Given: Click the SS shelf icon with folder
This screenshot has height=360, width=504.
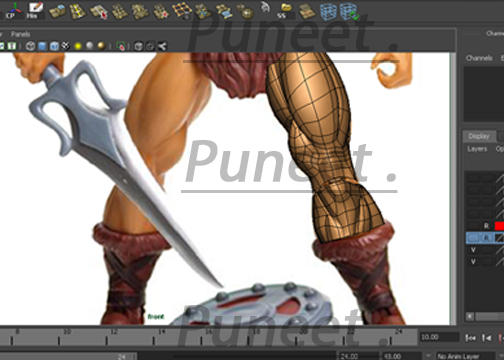Looking at the screenshot, I should pyautogui.click(x=284, y=10).
